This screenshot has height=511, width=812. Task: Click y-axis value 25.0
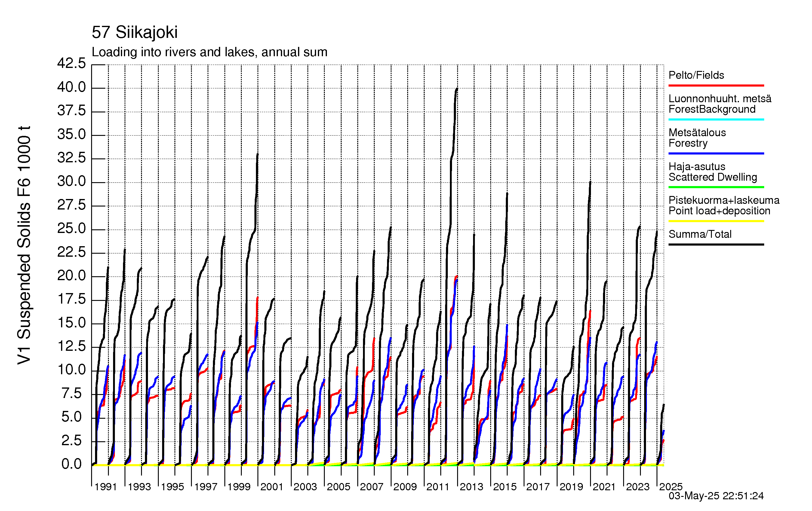pos(72,228)
